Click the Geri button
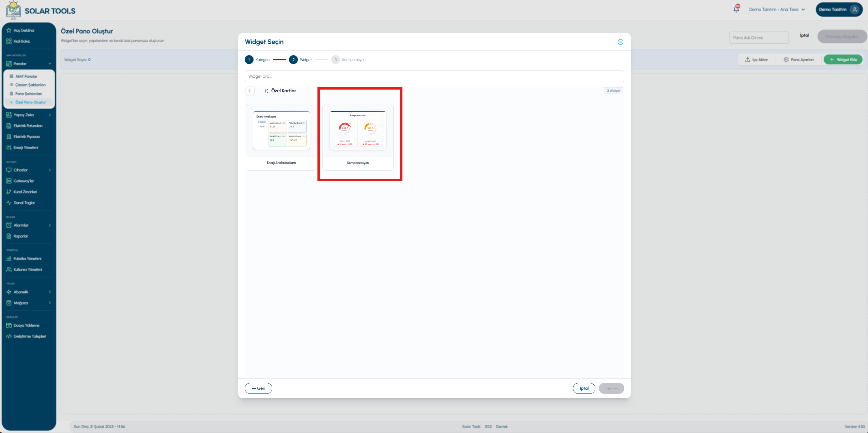This screenshot has height=433, width=868. click(258, 388)
